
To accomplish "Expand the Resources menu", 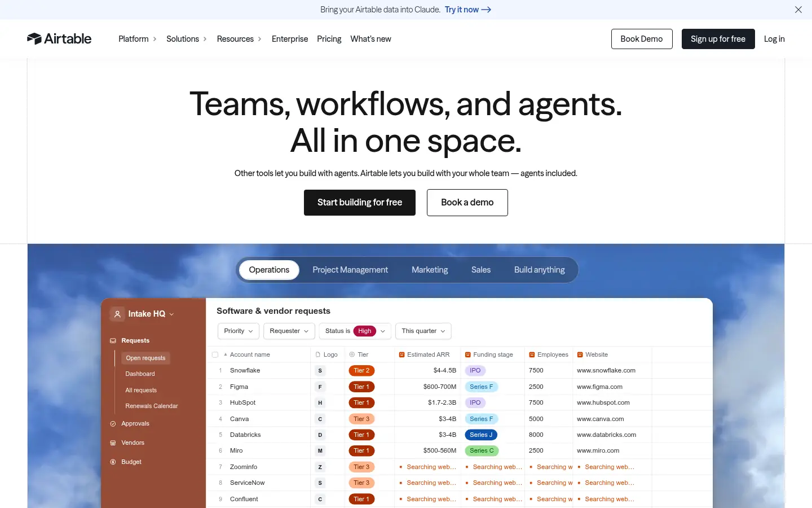I will (x=239, y=39).
